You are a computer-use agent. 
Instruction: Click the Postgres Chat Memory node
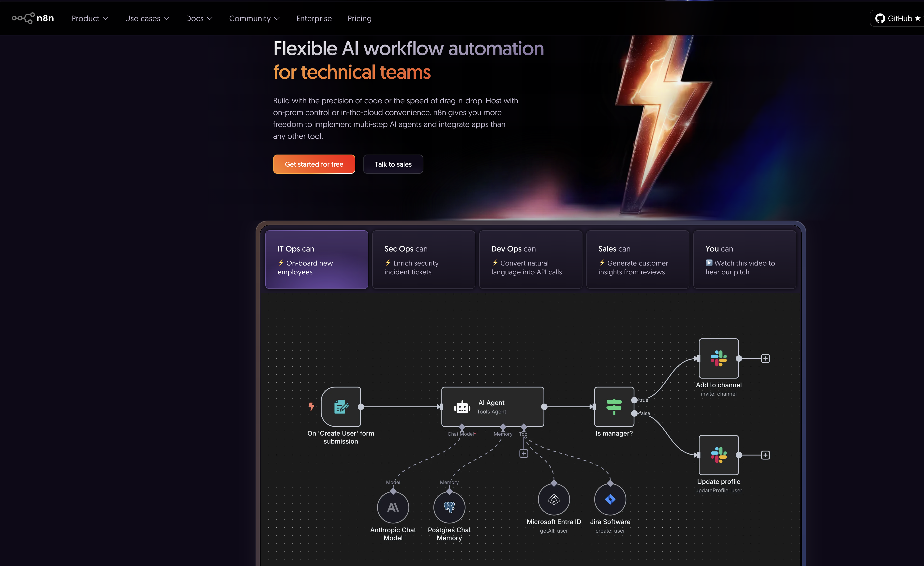[449, 507]
